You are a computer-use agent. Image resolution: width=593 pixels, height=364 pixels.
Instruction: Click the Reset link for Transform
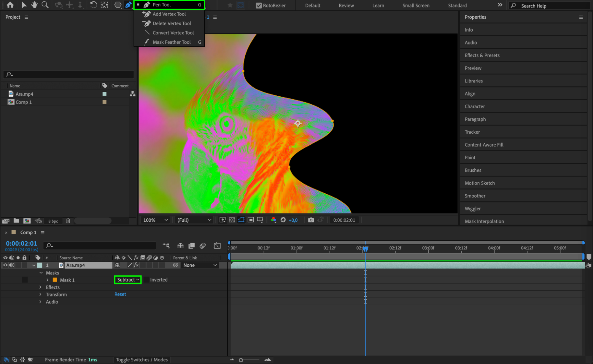tap(120, 294)
